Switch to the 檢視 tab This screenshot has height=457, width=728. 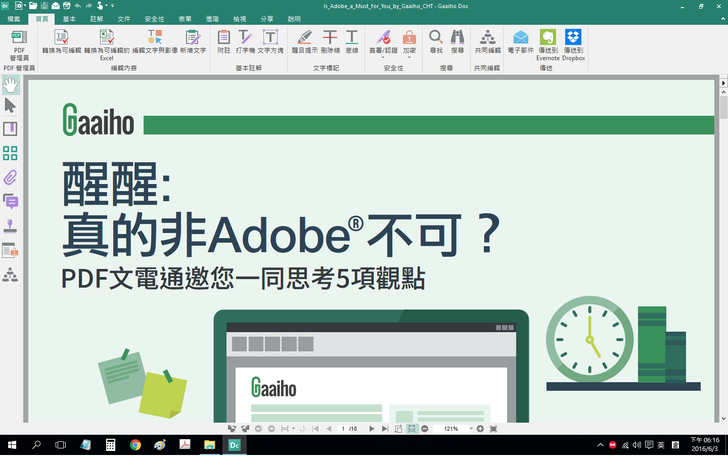[x=240, y=19]
